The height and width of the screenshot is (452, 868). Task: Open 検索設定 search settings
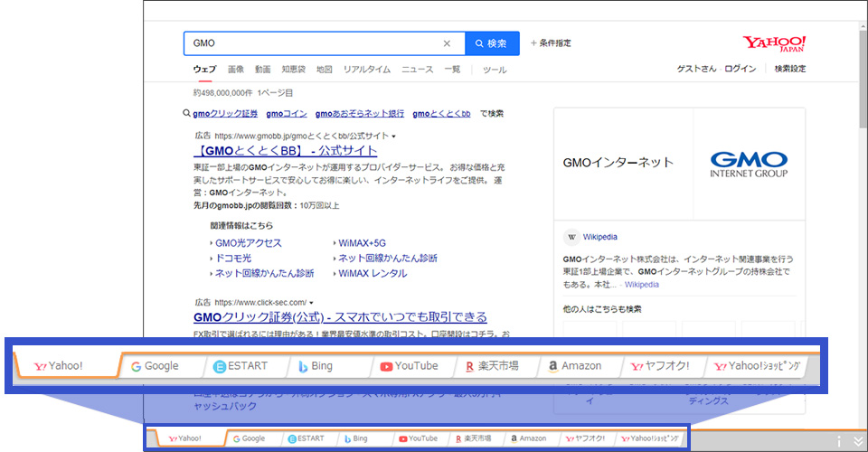pos(790,69)
